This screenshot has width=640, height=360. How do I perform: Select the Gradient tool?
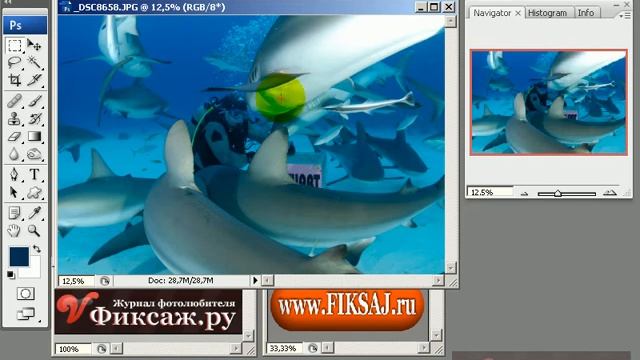[34, 136]
